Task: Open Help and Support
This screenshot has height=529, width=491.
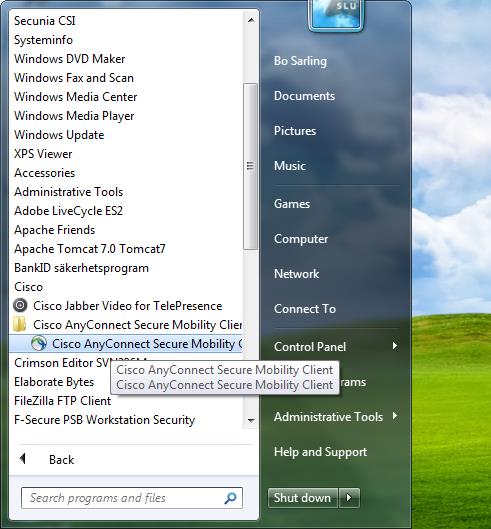Action: pyautogui.click(x=320, y=452)
